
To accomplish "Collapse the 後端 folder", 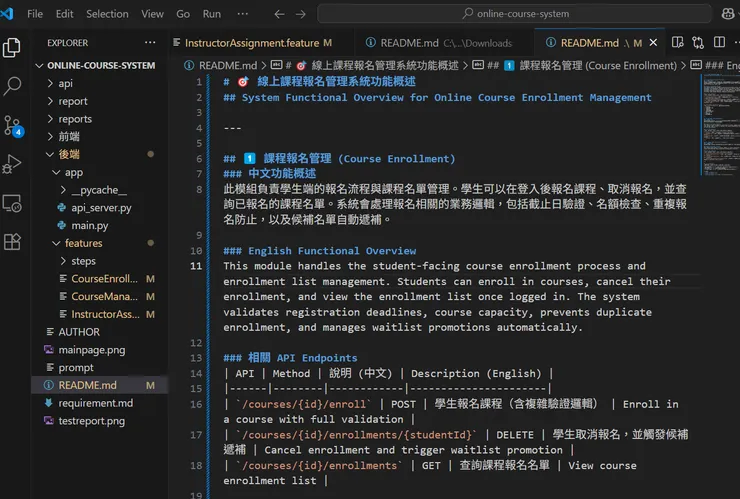I will tap(69, 154).
